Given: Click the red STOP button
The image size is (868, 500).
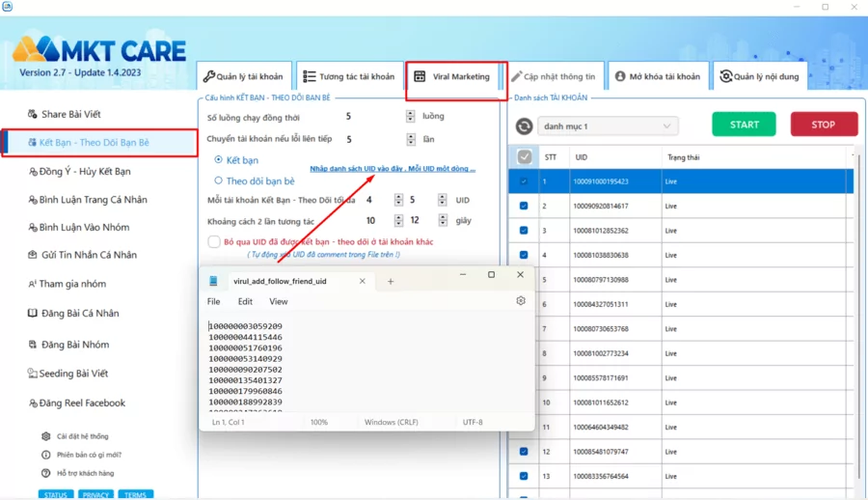Looking at the screenshot, I should pos(824,125).
